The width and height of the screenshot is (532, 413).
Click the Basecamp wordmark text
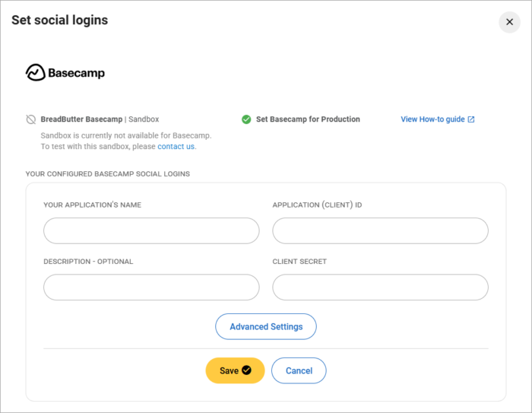(77, 74)
